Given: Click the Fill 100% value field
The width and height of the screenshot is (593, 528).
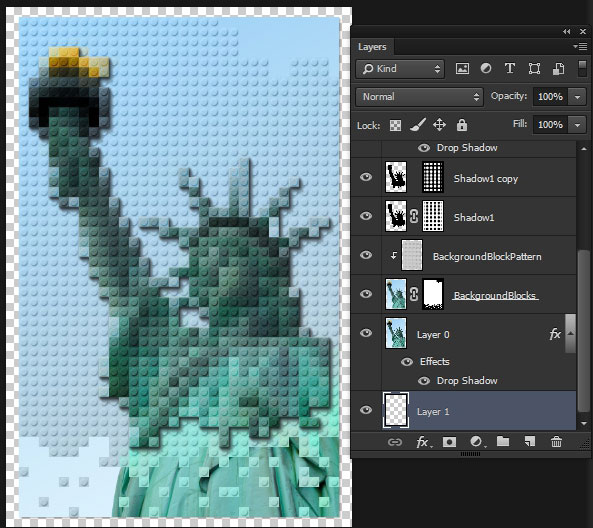Looking at the screenshot, I should click(550, 125).
